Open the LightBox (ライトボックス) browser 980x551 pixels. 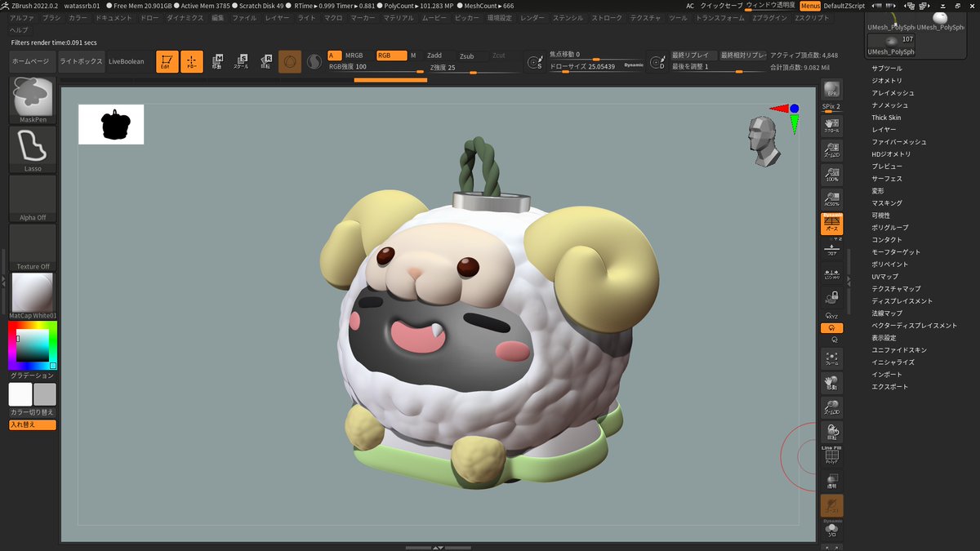point(81,61)
